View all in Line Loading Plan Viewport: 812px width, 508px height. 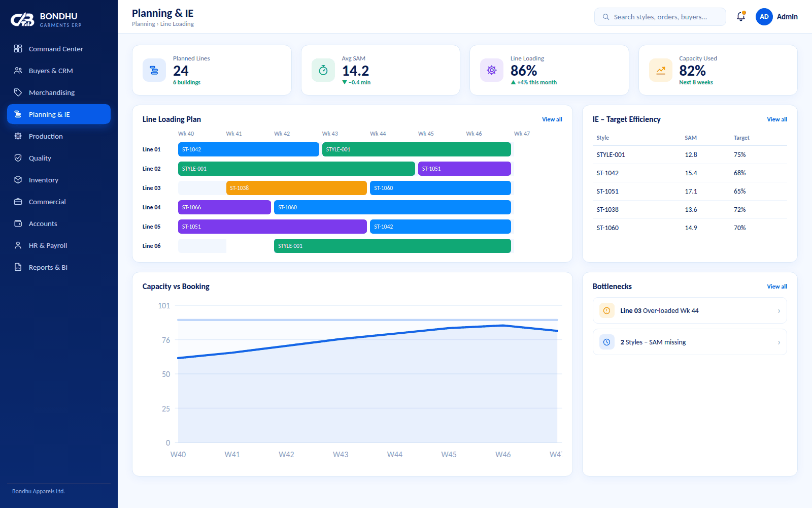(x=552, y=119)
